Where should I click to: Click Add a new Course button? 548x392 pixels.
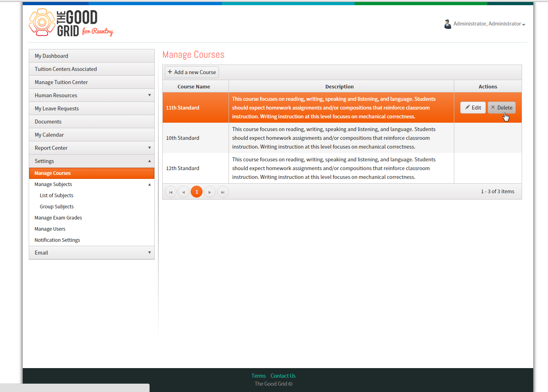[x=192, y=72]
